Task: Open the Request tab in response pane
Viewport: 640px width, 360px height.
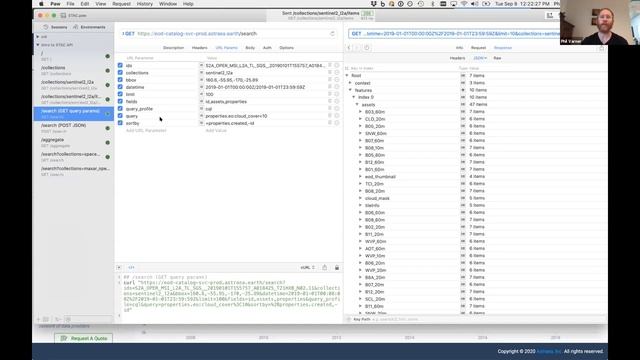Action: pyautogui.click(x=478, y=48)
